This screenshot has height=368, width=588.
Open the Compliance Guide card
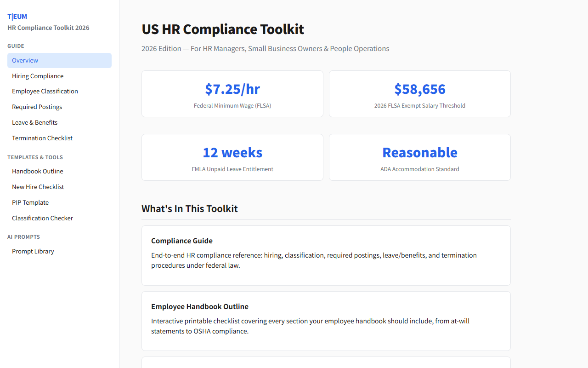(326, 255)
